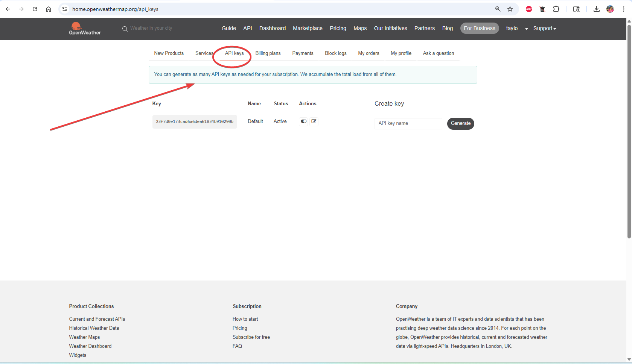632x364 pixels.
Task: Open the Block logs tab
Action: coord(336,53)
